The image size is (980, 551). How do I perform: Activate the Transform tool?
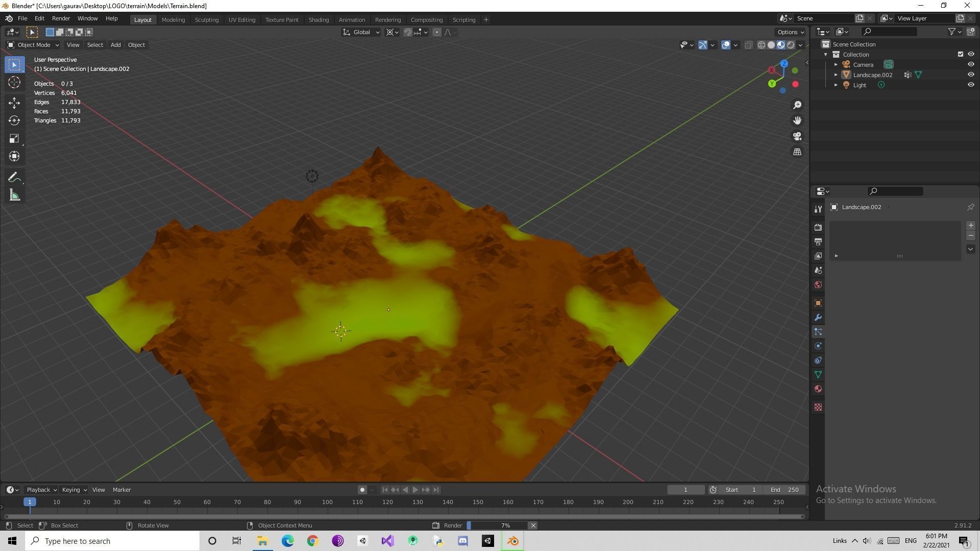[14, 156]
